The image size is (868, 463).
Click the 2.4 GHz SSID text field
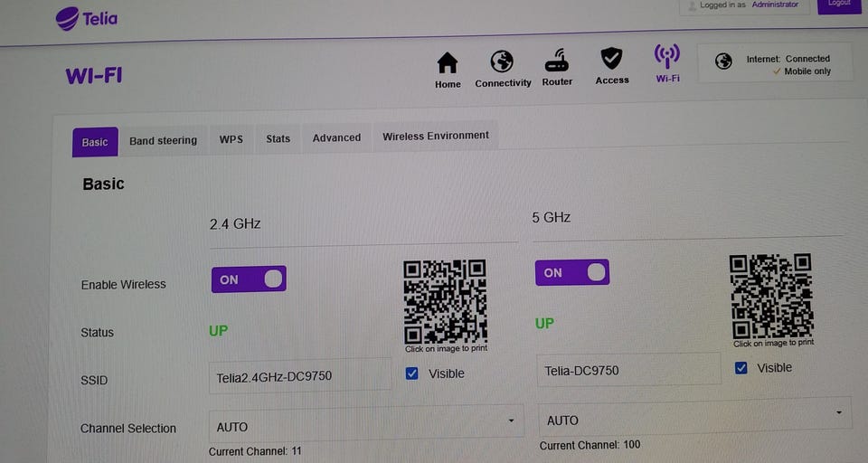pyautogui.click(x=299, y=375)
